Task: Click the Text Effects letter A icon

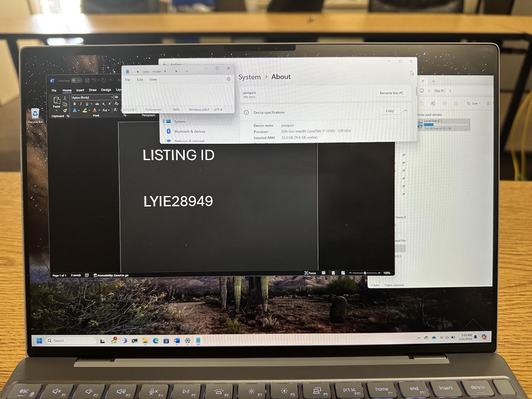Action: coord(75,110)
